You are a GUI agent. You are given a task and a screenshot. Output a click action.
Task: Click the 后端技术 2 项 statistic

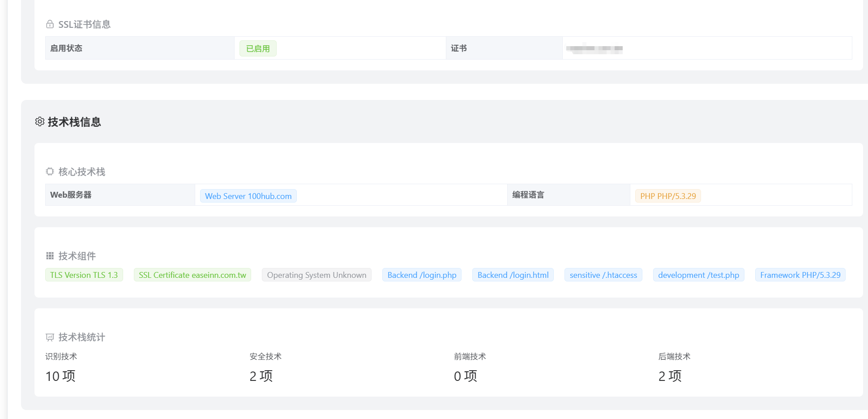click(670, 376)
